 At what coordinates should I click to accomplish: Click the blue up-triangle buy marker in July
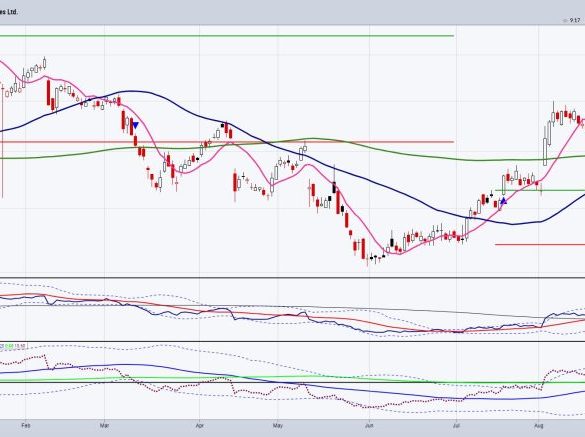tap(504, 201)
